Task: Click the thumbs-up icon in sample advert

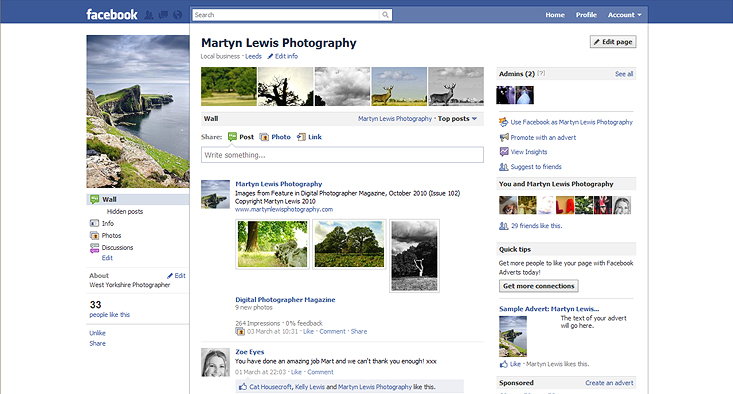Action: tap(503, 364)
